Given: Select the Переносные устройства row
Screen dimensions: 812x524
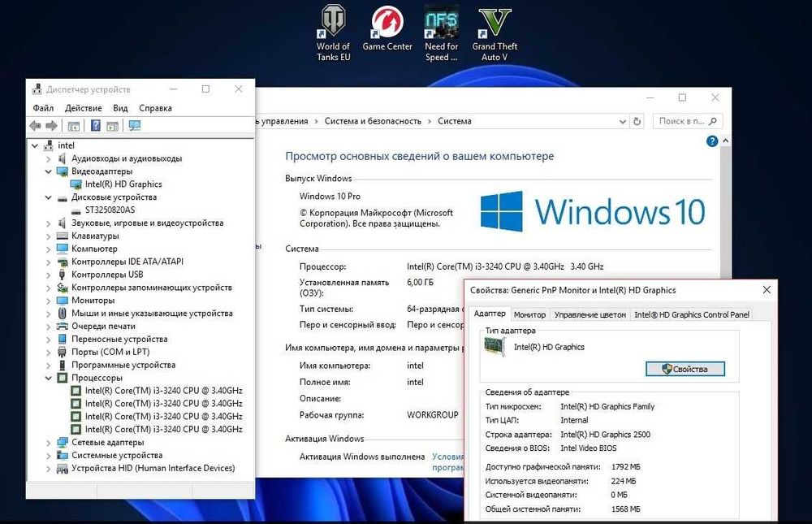Looking at the screenshot, I should click(119, 339).
